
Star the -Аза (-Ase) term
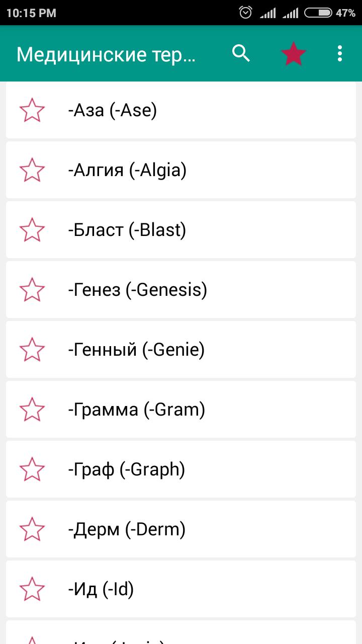click(x=32, y=110)
